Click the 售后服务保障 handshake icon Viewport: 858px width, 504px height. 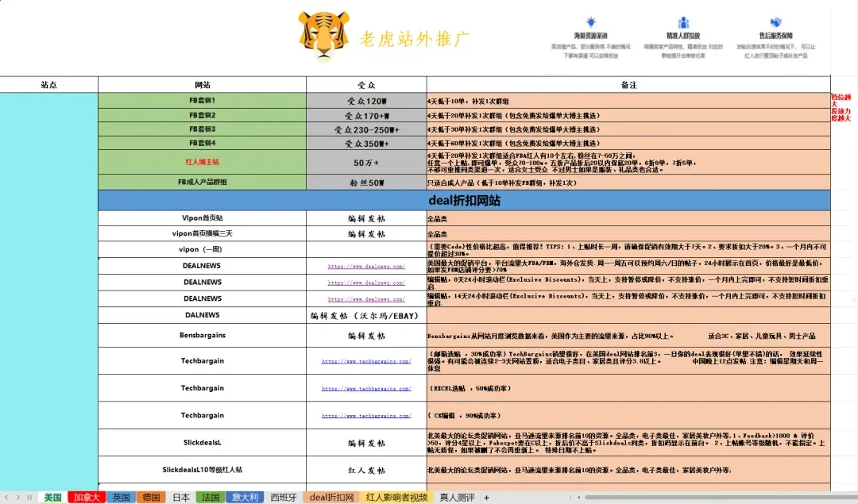click(x=776, y=22)
